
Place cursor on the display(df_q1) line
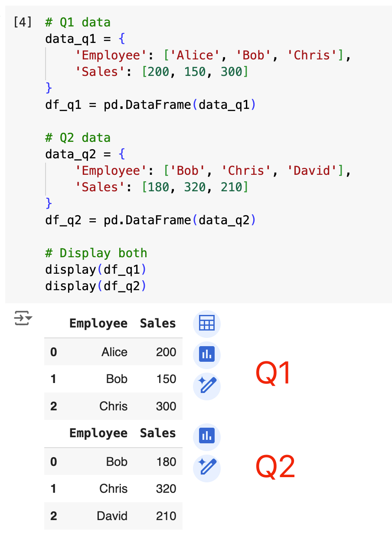tap(95, 269)
